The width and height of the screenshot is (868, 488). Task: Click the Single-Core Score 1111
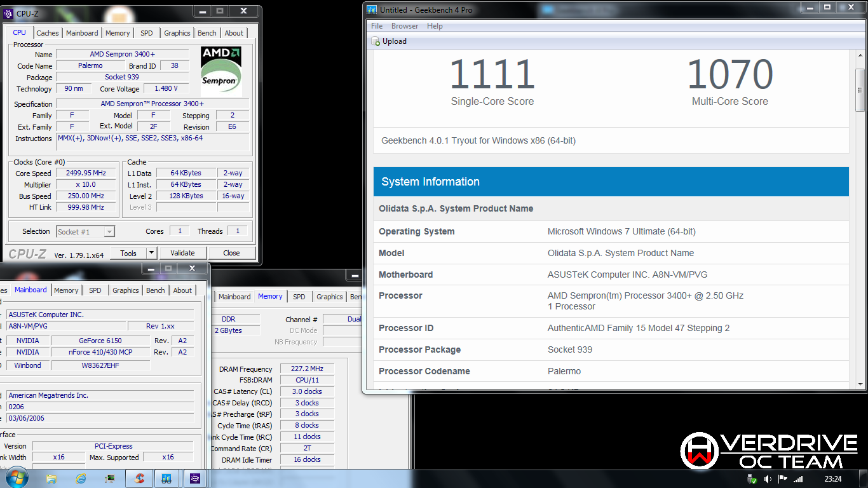pyautogui.click(x=492, y=74)
